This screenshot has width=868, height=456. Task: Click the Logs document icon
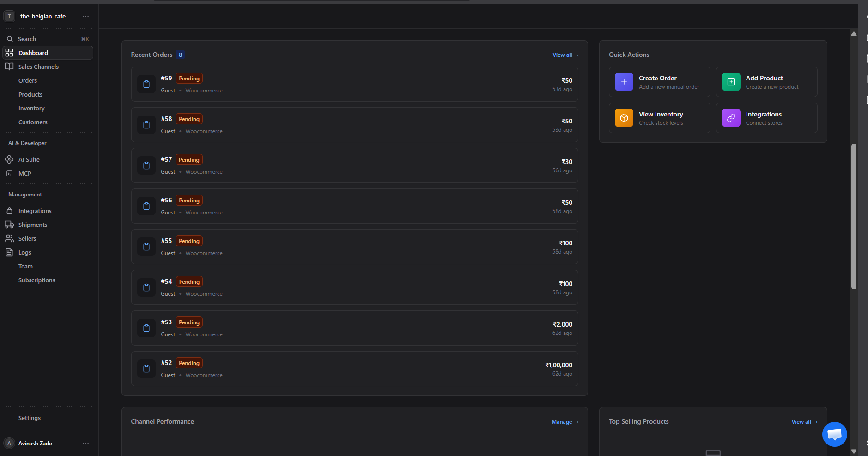(9, 252)
